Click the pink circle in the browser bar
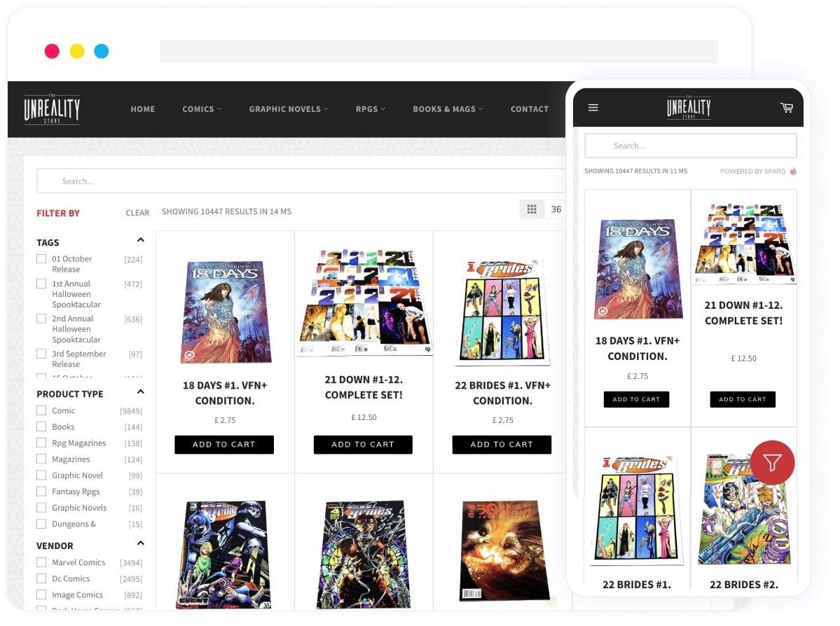 (52, 51)
